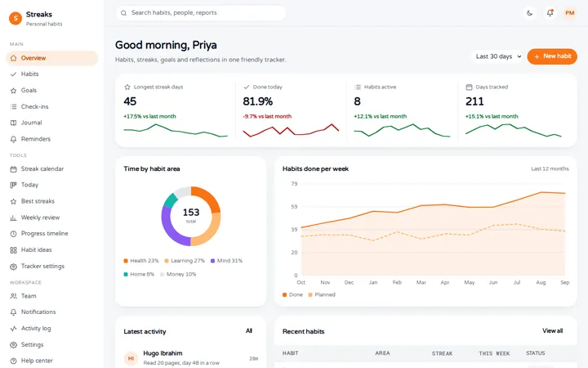Click the Reminders bell icon in the sidebar

[x=14, y=139]
